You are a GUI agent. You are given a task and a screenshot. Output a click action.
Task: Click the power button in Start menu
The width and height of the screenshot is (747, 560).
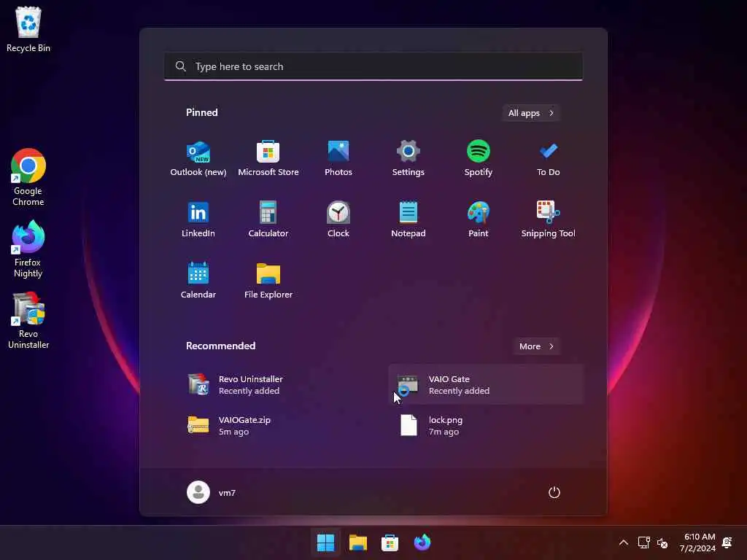(554, 492)
